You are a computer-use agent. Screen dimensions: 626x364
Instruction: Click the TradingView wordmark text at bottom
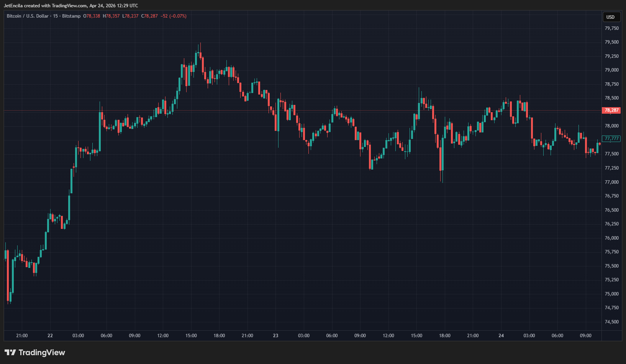click(x=42, y=353)
